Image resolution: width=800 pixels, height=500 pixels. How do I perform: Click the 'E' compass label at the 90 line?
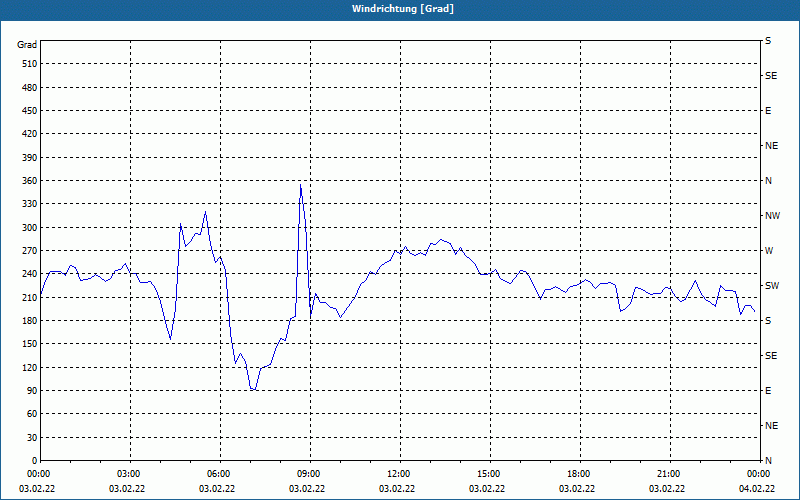point(768,391)
